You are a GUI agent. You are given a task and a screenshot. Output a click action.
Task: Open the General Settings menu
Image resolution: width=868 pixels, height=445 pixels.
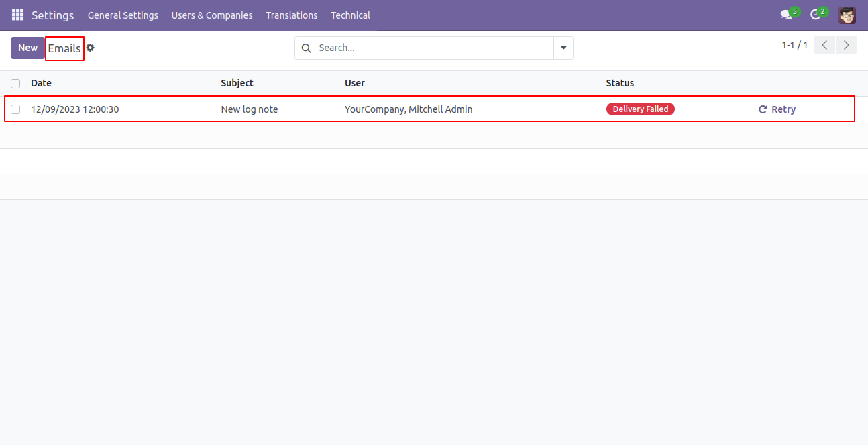pyautogui.click(x=123, y=15)
